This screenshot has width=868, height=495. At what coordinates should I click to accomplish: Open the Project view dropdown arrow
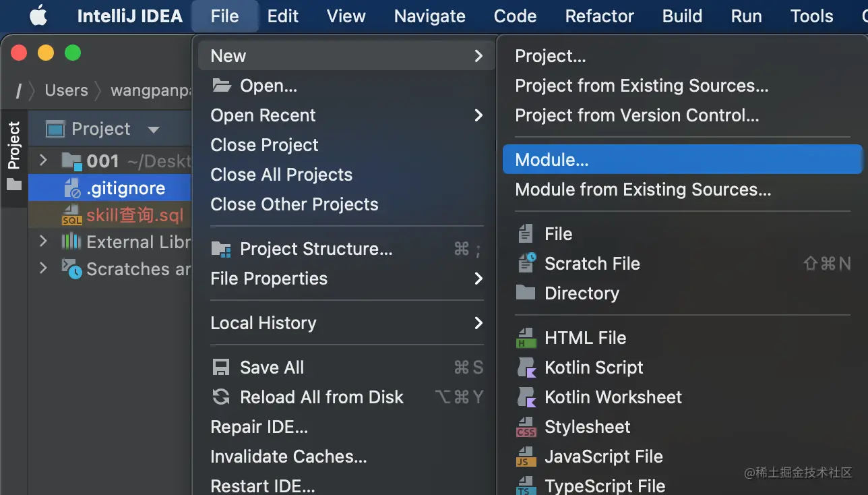point(154,129)
